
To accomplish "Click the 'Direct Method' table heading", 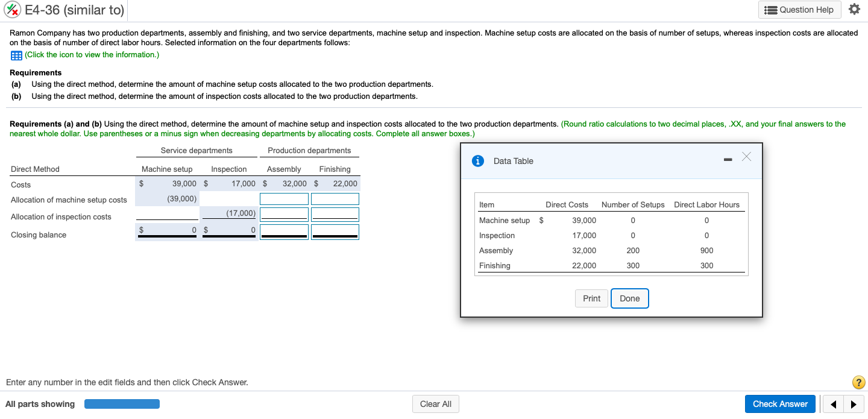I will (35, 169).
